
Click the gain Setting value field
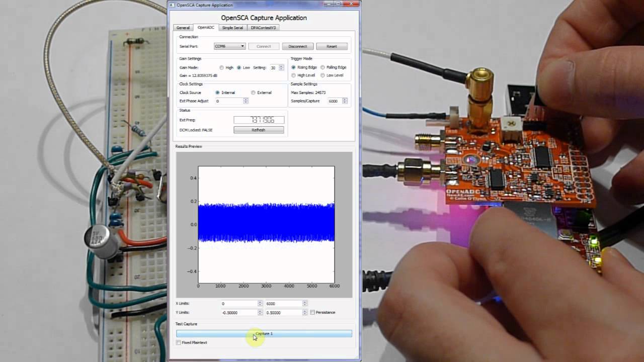(x=274, y=67)
